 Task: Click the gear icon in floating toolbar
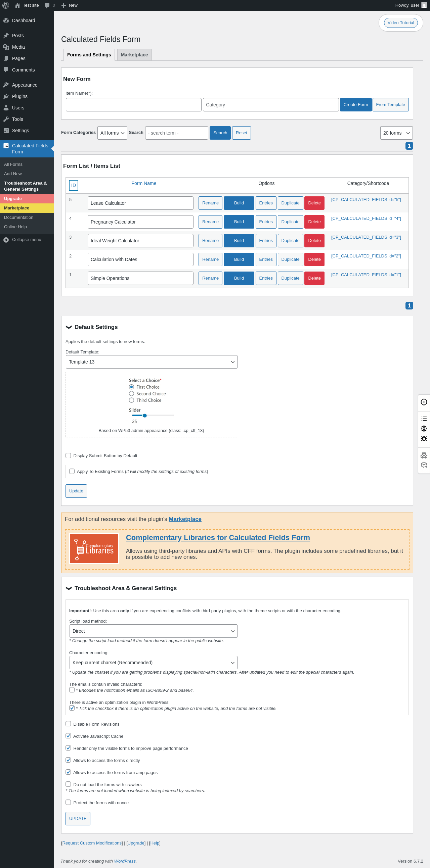[424, 429]
